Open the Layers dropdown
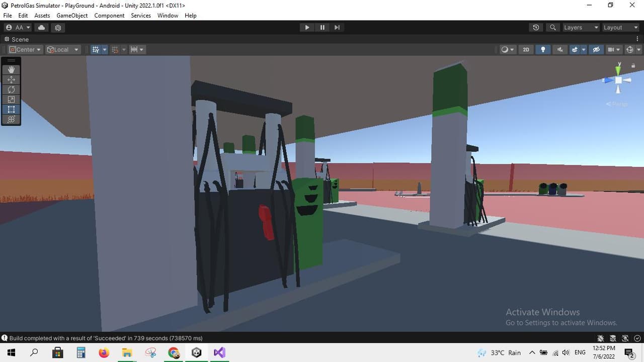 581,28
